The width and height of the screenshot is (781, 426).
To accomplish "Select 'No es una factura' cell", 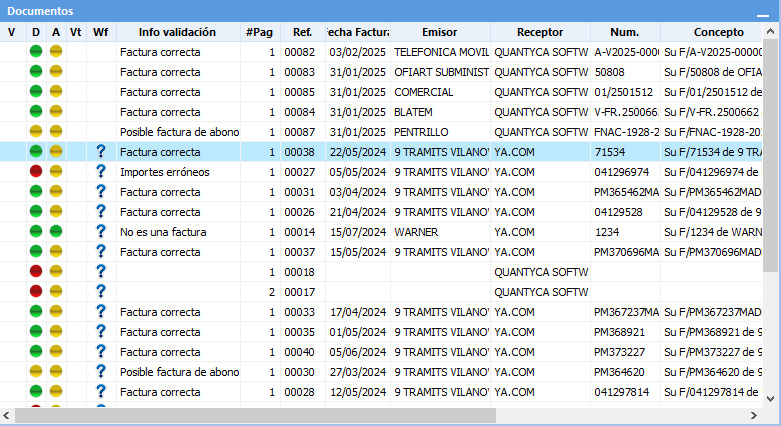I will pyautogui.click(x=178, y=232).
